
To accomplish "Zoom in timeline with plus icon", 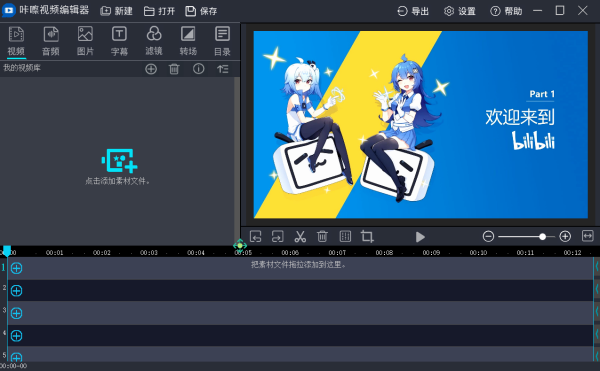I will (565, 236).
